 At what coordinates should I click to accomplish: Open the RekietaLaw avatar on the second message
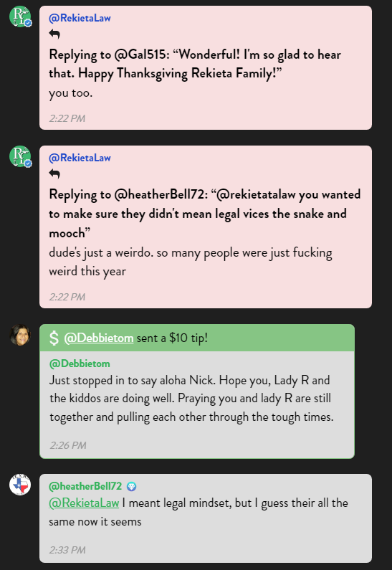click(x=20, y=156)
